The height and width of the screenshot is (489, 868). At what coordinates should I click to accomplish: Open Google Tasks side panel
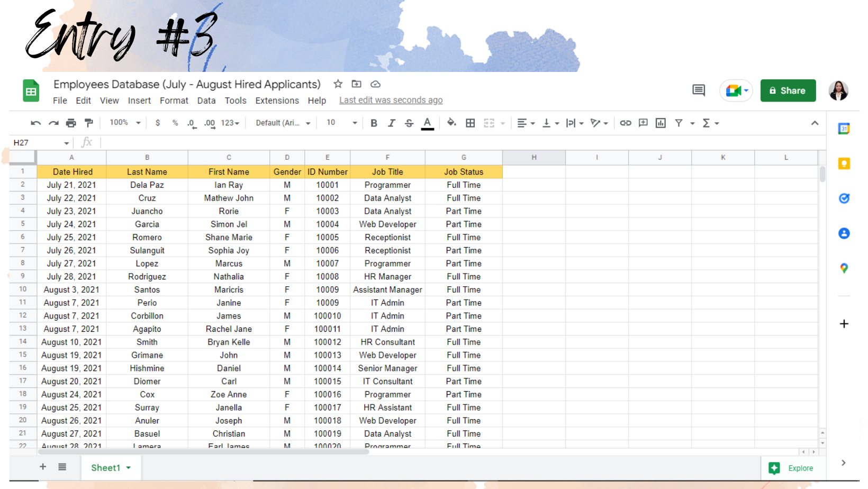(844, 198)
